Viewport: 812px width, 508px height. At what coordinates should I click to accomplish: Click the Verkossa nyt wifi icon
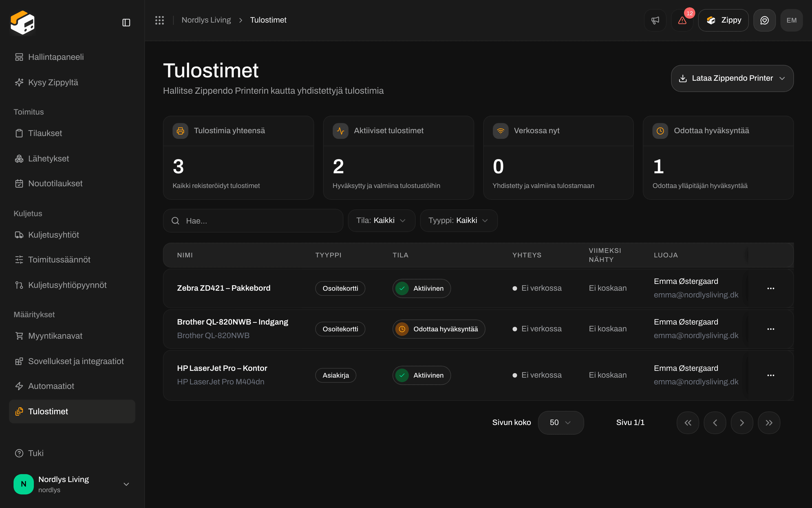tap(500, 131)
